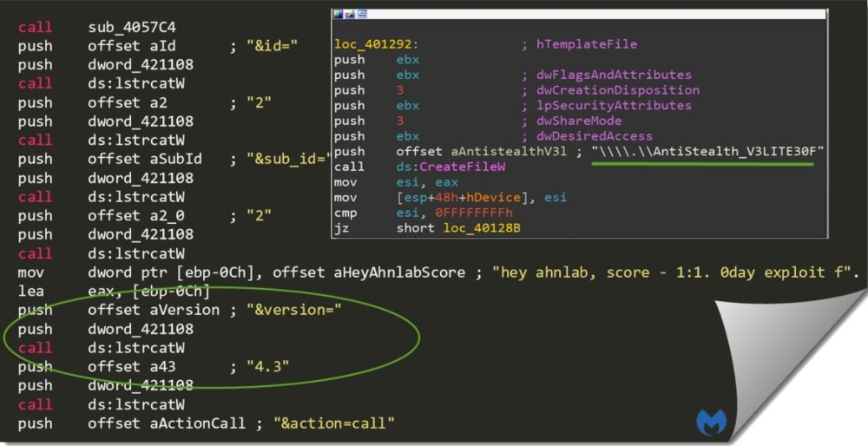
Task: Click the 'mov' mnemonic before 'dword ptr [ebp-0Ch]'
Action: pos(30,272)
